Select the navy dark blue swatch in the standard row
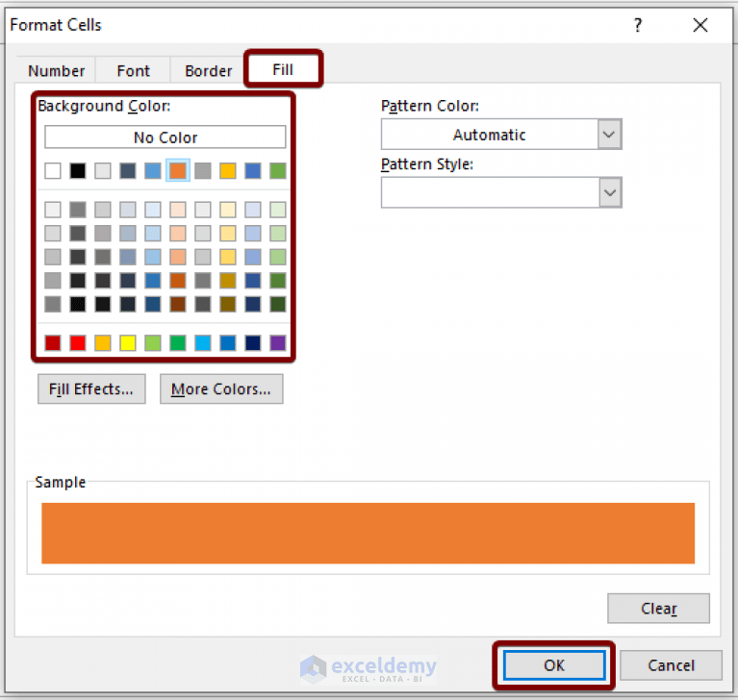 253,343
